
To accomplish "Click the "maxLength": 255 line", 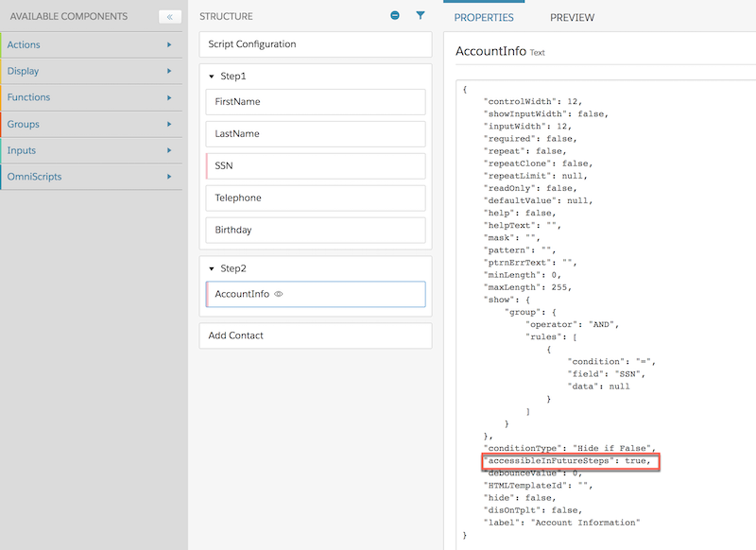I will 527,287.
